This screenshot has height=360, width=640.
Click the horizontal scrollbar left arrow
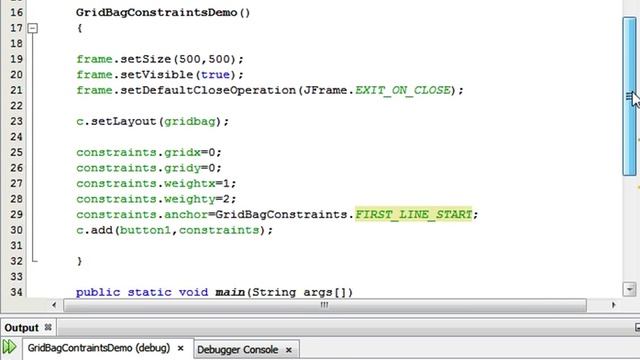pyautogui.click(x=54, y=305)
